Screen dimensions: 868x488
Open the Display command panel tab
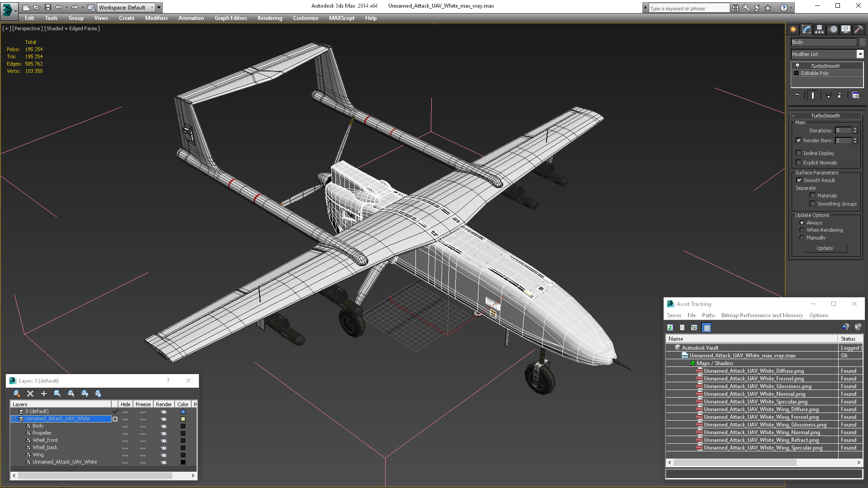(846, 29)
